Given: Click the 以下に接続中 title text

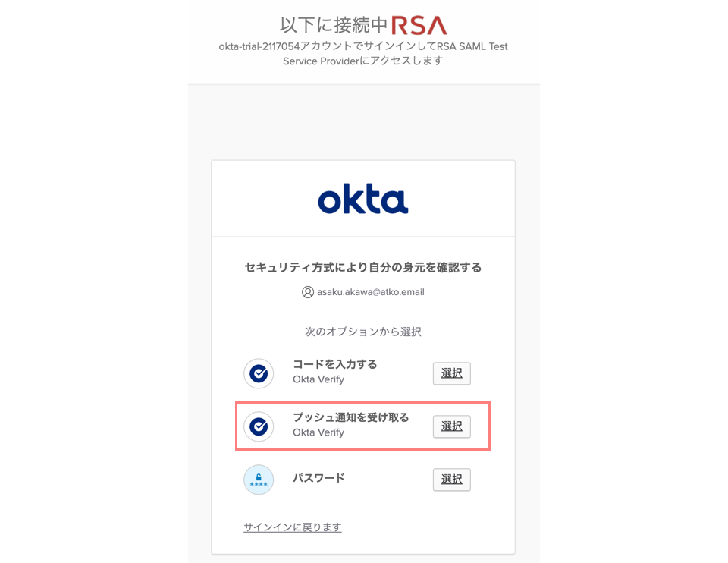Looking at the screenshot, I should pos(334,25).
